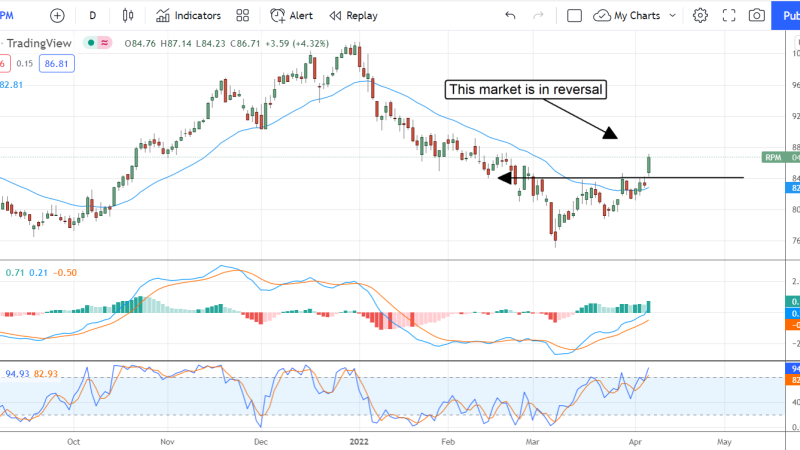Start bar Replay mode

coord(353,16)
